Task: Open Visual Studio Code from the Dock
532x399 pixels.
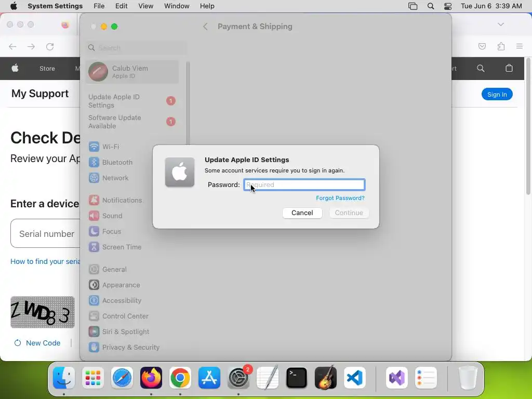Action: tap(355, 378)
